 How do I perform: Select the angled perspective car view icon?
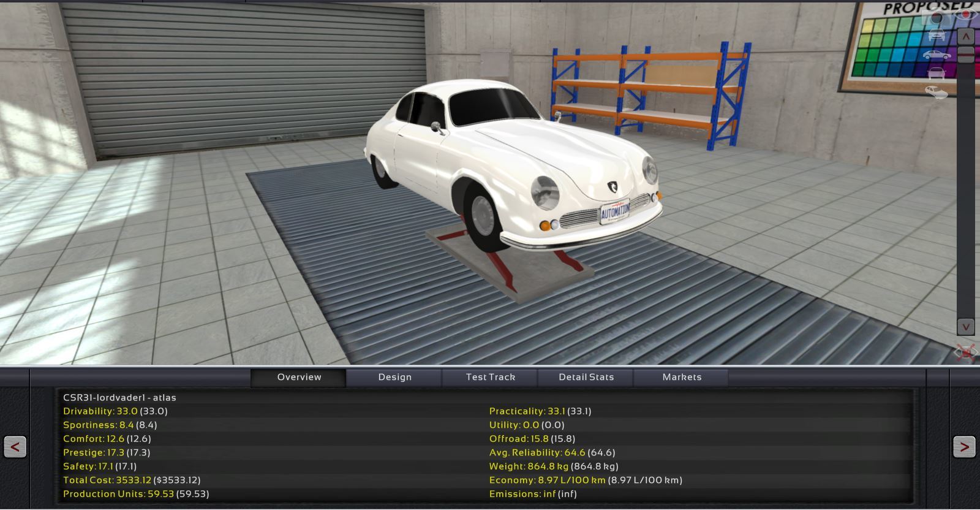pos(937,93)
